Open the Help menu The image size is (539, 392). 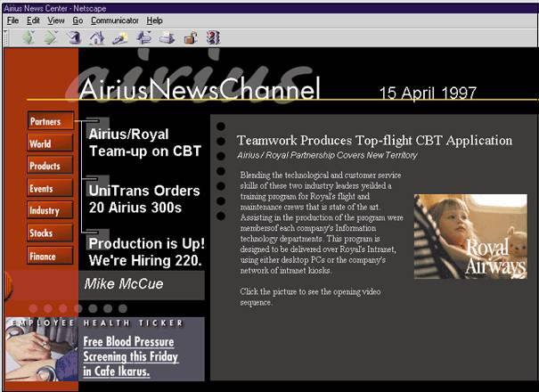tap(154, 20)
